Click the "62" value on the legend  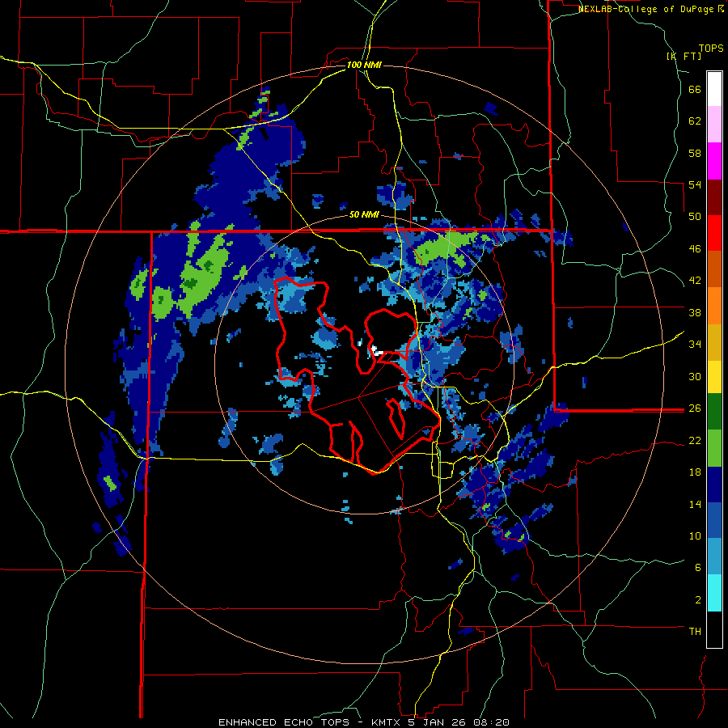695,121
